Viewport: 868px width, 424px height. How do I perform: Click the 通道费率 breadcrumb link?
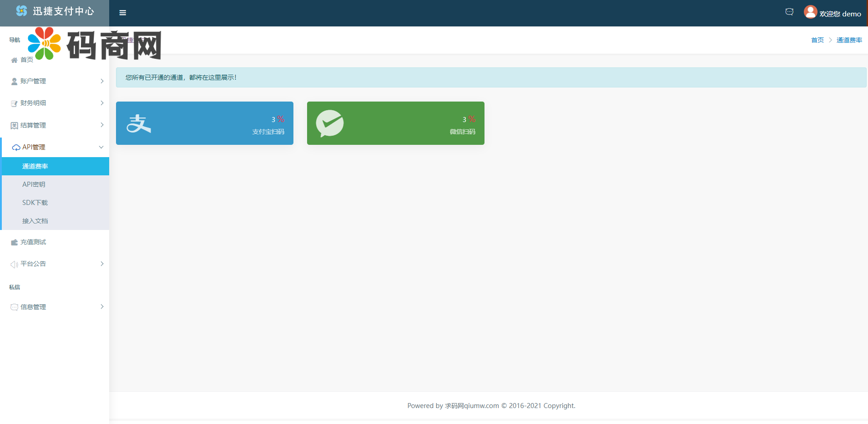[849, 40]
